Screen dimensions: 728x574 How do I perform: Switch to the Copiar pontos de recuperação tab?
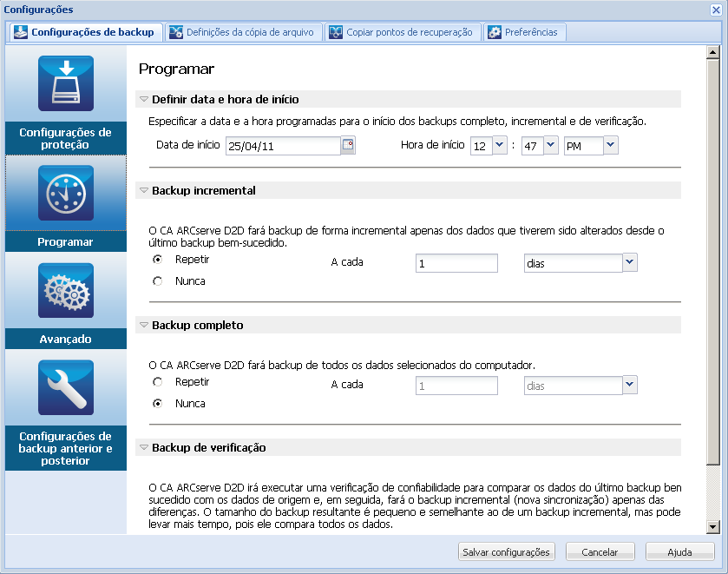pos(402,30)
